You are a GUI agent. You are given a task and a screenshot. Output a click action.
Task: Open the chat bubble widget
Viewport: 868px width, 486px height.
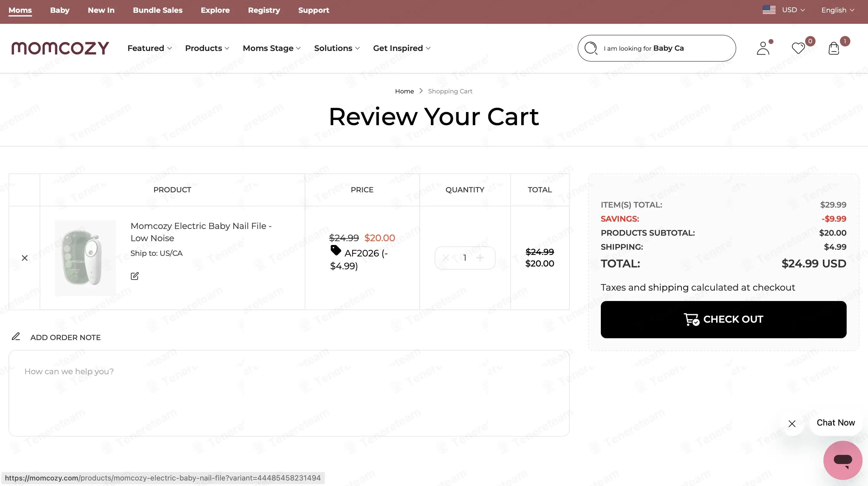coord(843,460)
